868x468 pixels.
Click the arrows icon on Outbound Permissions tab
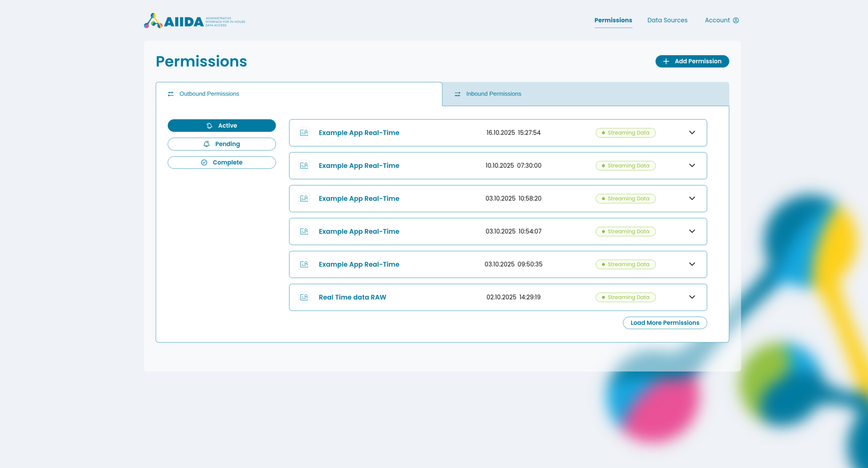pyautogui.click(x=171, y=94)
